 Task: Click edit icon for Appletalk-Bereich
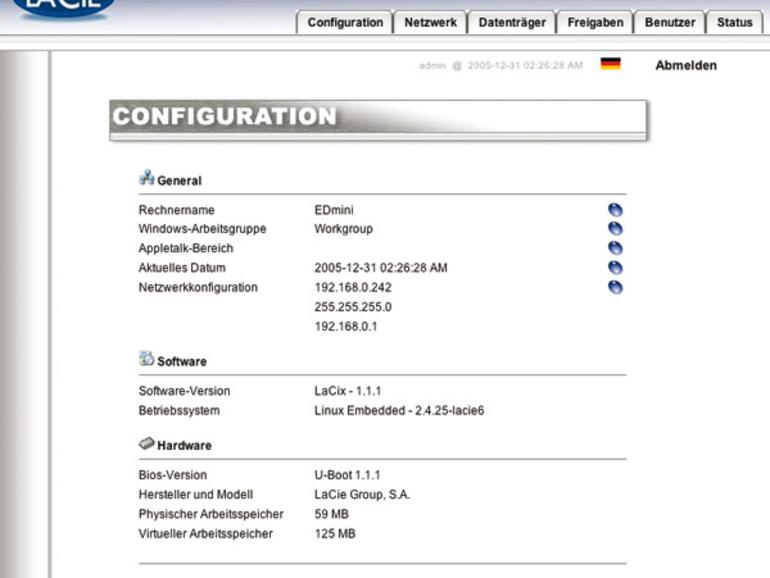615,248
